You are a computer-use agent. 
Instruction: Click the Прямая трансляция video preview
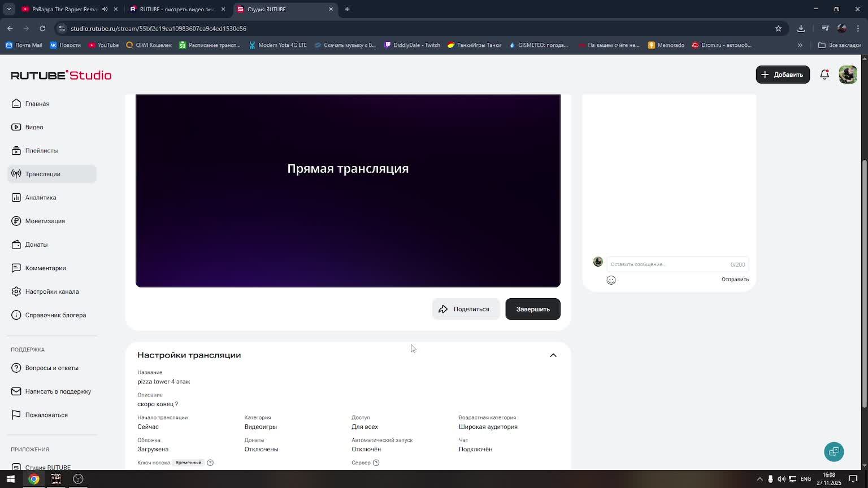pos(348,191)
